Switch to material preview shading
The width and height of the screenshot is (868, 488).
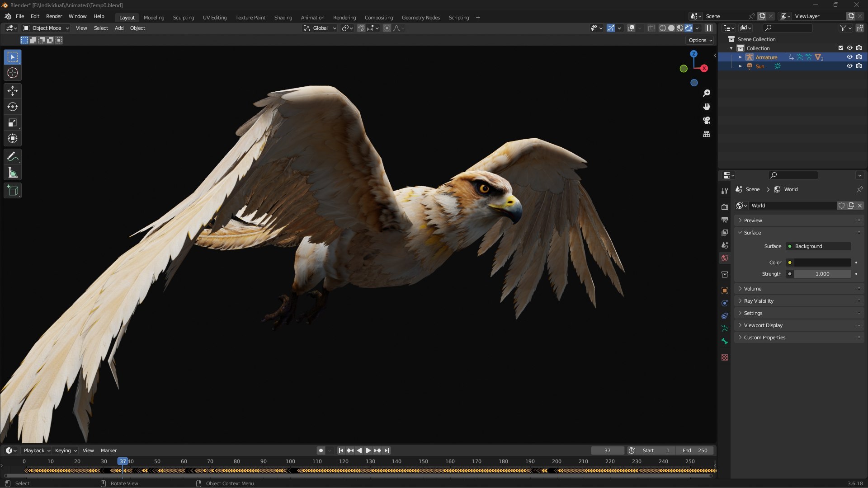679,28
